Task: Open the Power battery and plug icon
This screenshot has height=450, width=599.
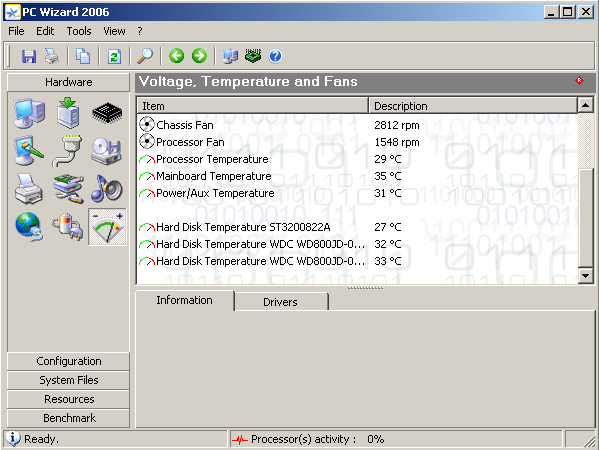Action: 68,227
